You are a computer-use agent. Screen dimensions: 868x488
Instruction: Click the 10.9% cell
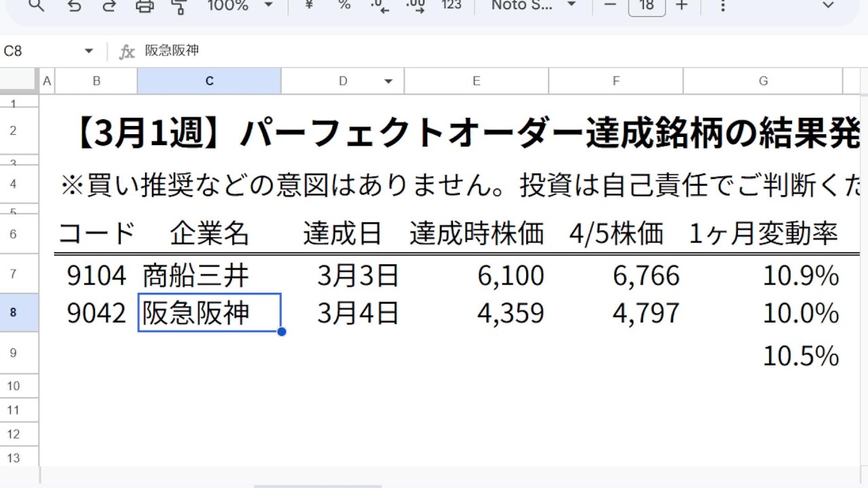click(x=763, y=275)
